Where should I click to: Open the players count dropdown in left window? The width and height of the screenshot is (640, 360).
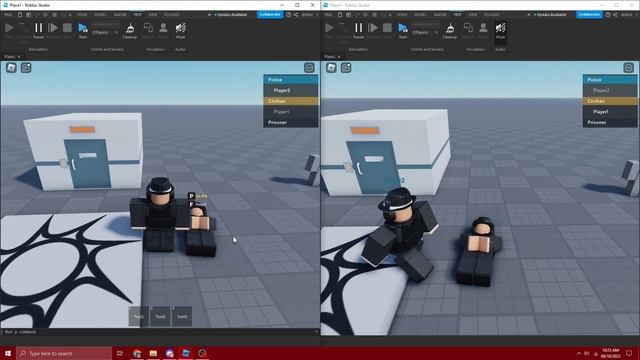(105, 32)
